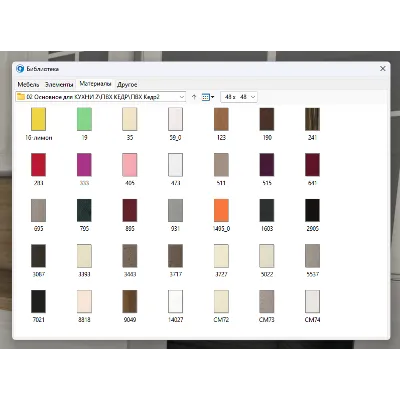Choose the black material 2005

tap(312, 210)
